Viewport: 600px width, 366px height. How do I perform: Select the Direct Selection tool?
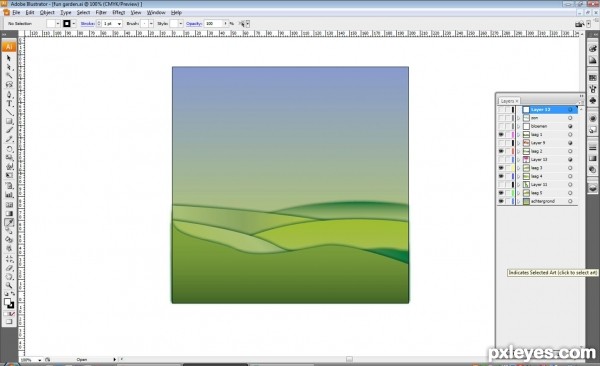pos(9,67)
